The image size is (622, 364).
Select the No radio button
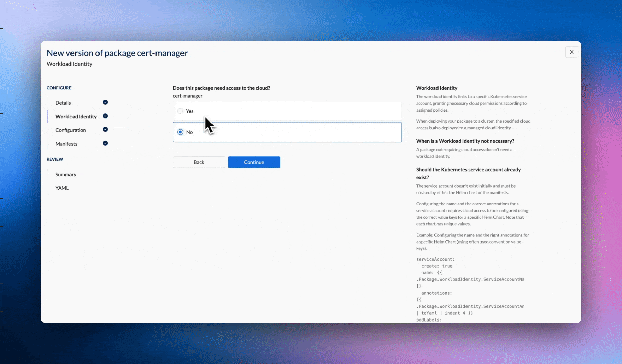pos(180,132)
